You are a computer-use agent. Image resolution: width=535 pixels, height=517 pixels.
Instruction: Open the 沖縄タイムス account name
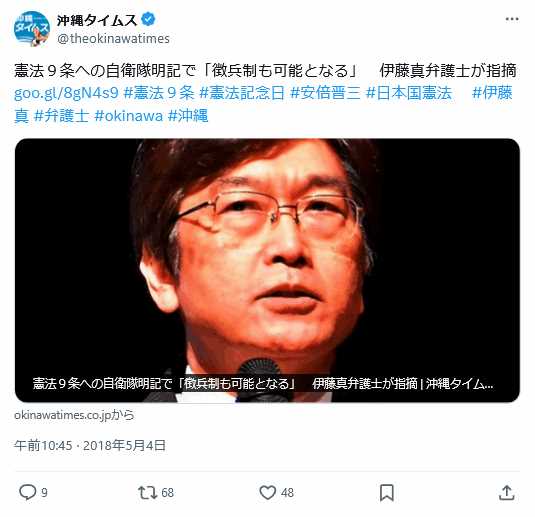(x=97, y=20)
